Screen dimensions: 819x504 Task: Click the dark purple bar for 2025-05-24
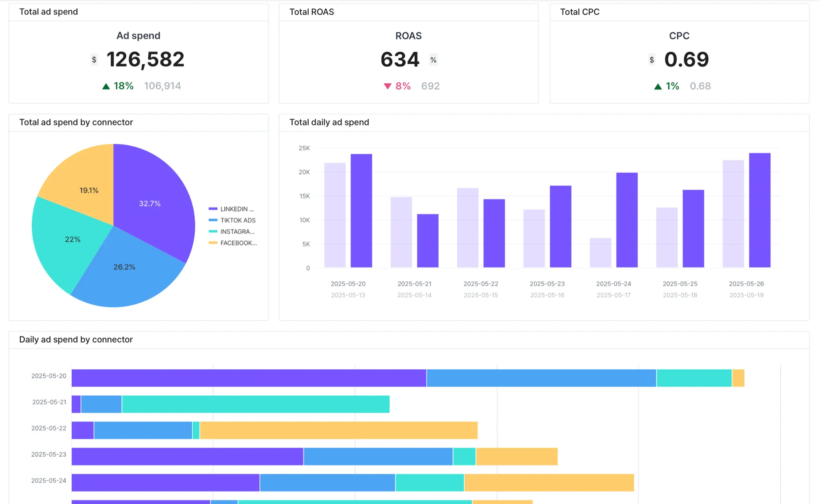coord(627,220)
